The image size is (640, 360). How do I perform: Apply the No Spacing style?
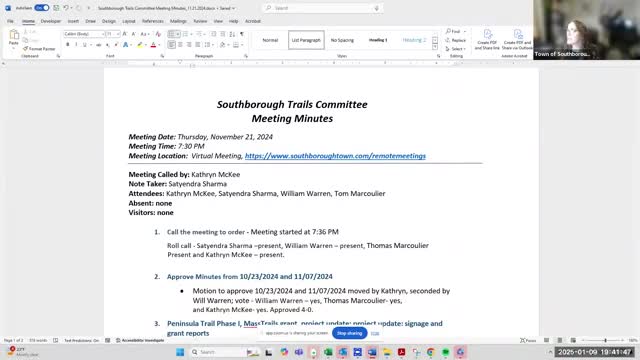pos(342,40)
